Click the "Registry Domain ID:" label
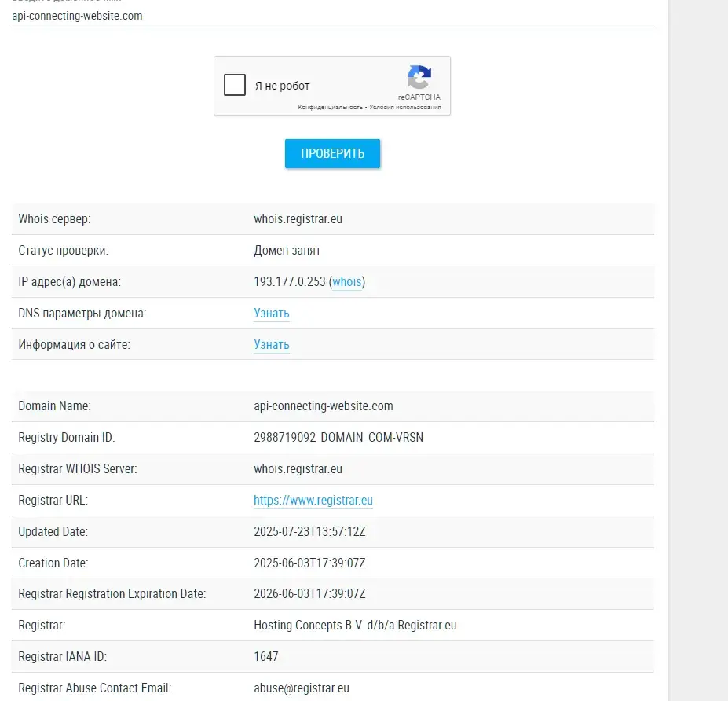The width and height of the screenshot is (728, 701). pyautogui.click(x=67, y=437)
